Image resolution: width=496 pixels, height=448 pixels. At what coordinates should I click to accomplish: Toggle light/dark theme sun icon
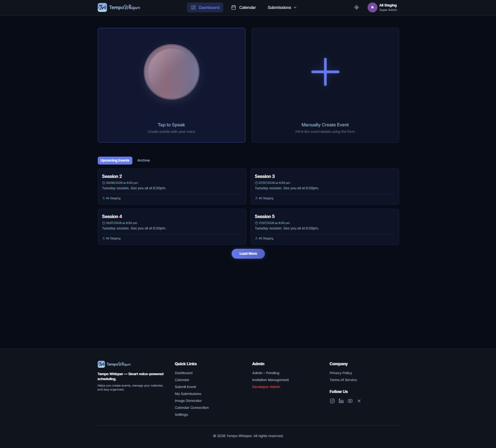click(x=356, y=7)
